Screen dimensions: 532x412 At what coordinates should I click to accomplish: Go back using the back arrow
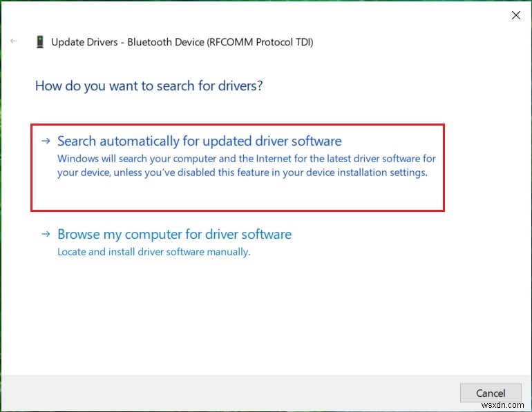(x=14, y=41)
